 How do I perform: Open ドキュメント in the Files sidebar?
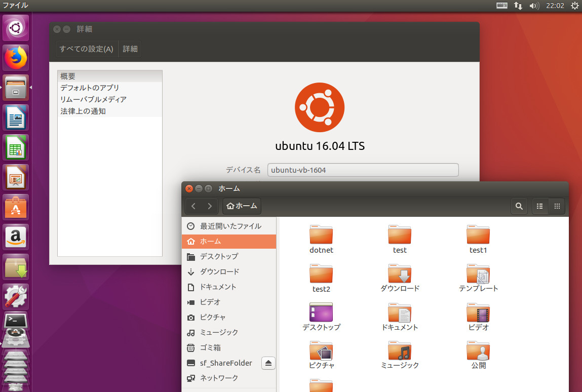[x=229, y=287]
